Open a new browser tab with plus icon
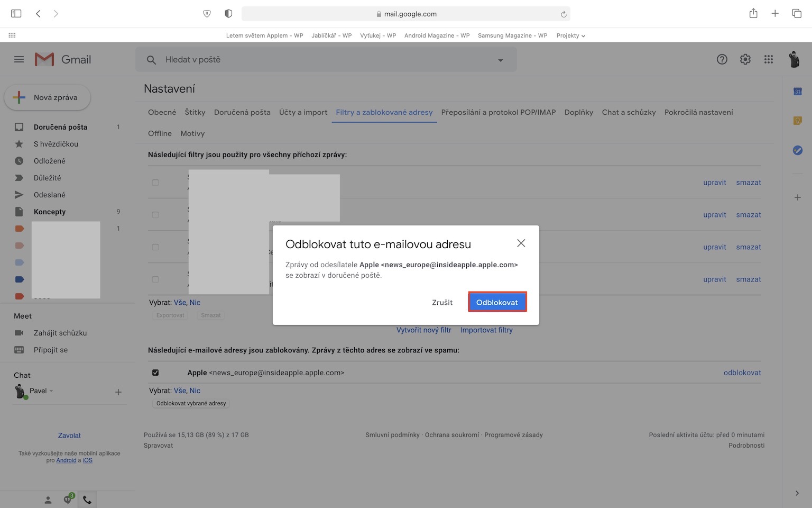Viewport: 812px width, 508px height. [x=775, y=14]
